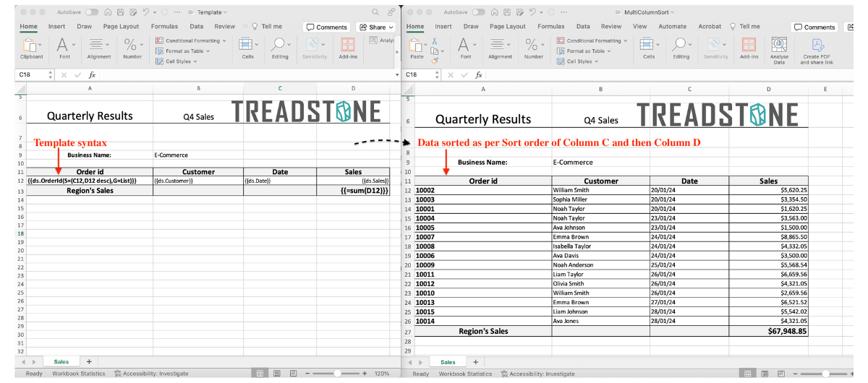This screenshot has height=383, width=868.
Task: Click Format Painter brush in MultiColumnSort ribbon
Action: point(434,61)
